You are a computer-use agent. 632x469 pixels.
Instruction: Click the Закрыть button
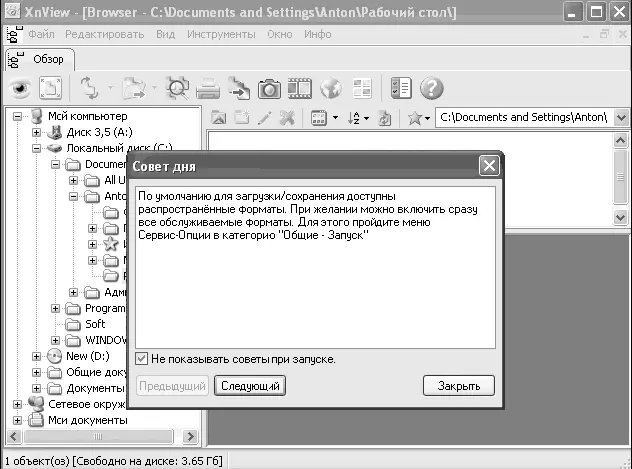coord(459,386)
